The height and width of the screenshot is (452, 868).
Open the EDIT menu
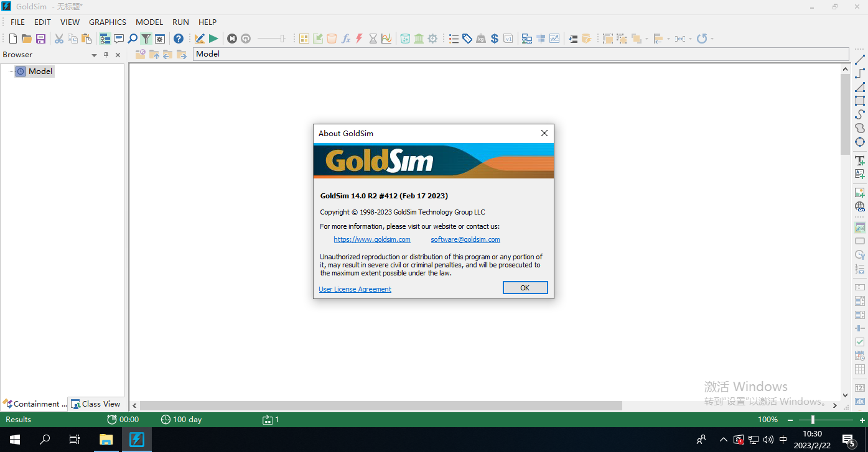(42, 22)
